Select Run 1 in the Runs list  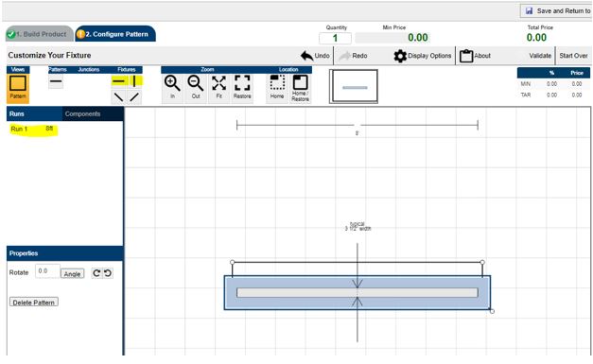(32, 130)
